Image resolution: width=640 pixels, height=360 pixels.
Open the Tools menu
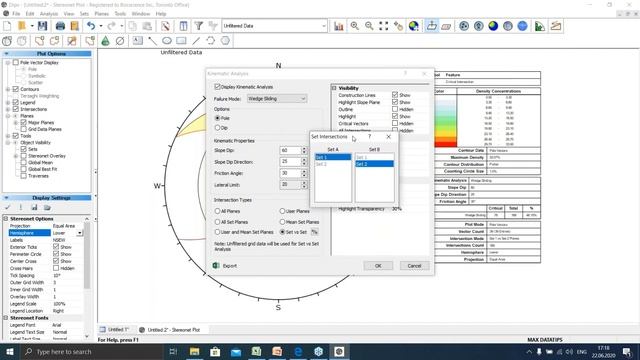pyautogui.click(x=120, y=14)
